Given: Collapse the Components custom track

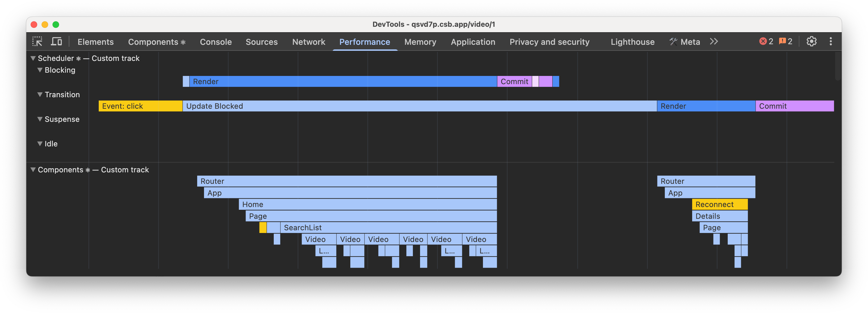Looking at the screenshot, I should [33, 170].
